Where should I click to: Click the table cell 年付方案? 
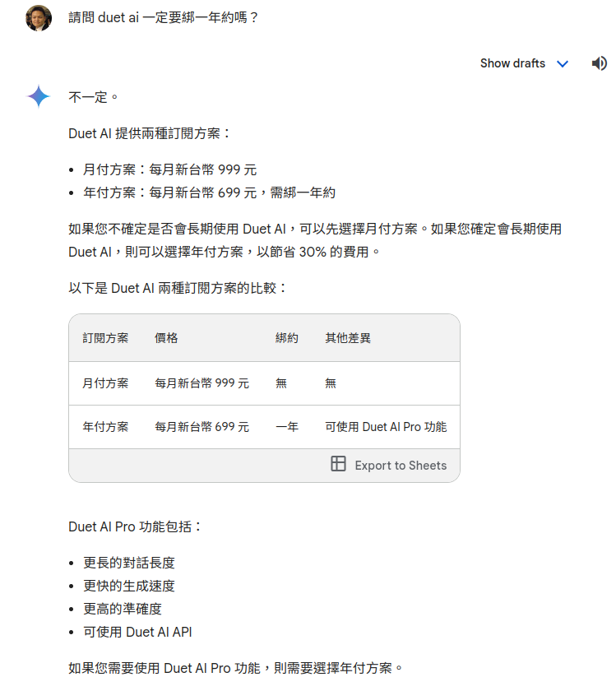click(x=105, y=427)
